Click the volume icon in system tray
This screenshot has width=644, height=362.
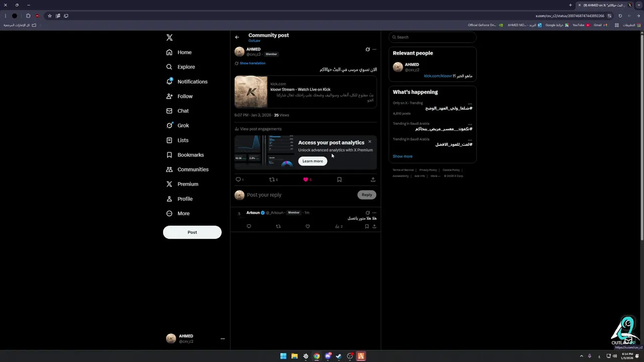tap(615, 356)
